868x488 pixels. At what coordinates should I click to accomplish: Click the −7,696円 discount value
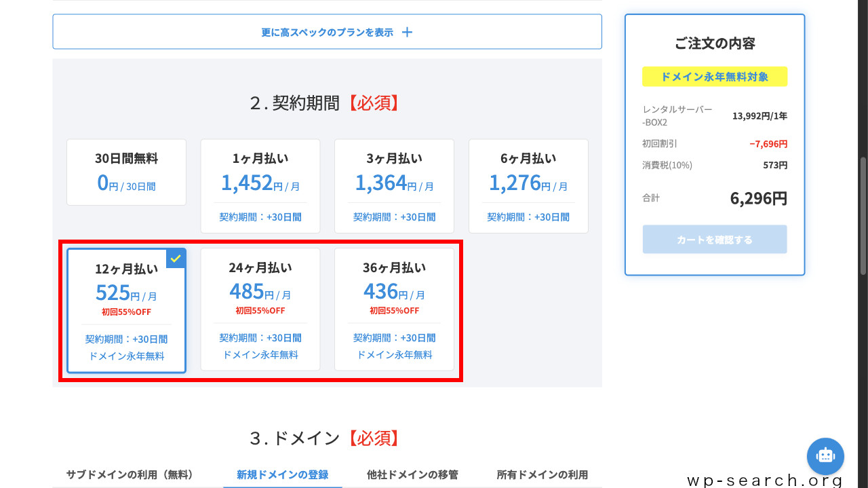768,144
